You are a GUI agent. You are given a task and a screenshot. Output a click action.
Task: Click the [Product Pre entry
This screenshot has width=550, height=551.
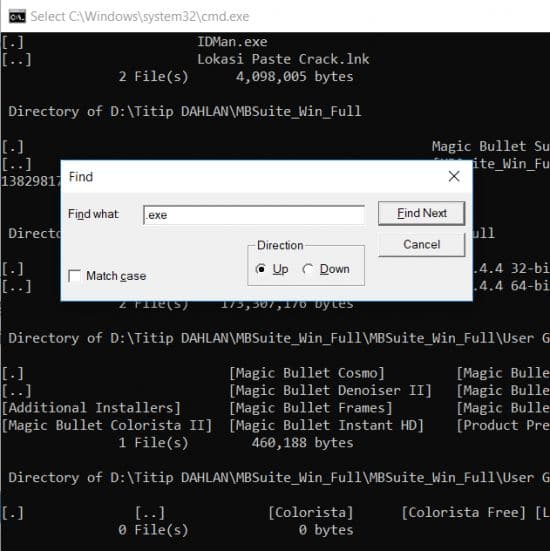[x=503, y=426]
